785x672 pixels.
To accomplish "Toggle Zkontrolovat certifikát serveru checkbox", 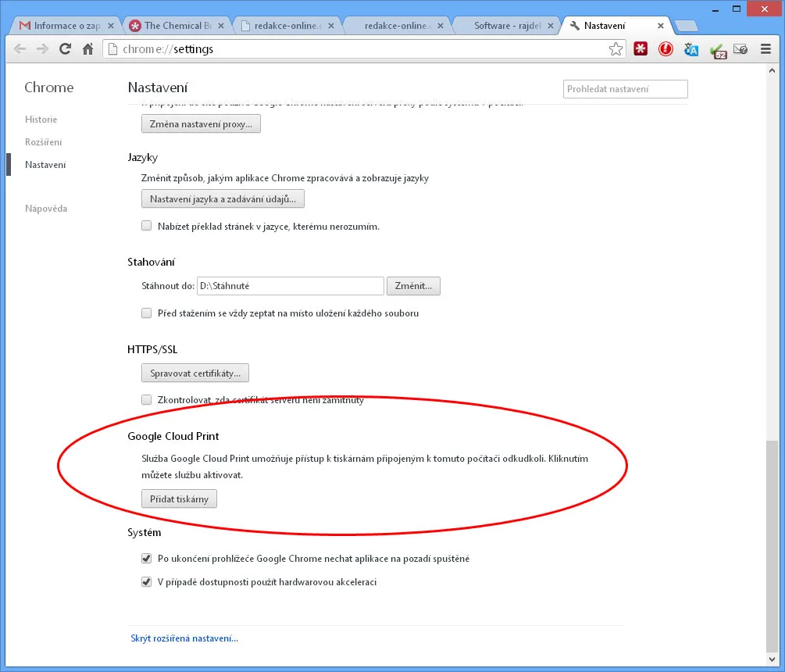I will pos(146,399).
